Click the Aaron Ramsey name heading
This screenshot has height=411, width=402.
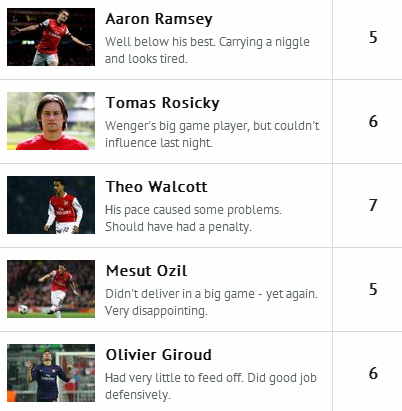pyautogui.click(x=159, y=19)
